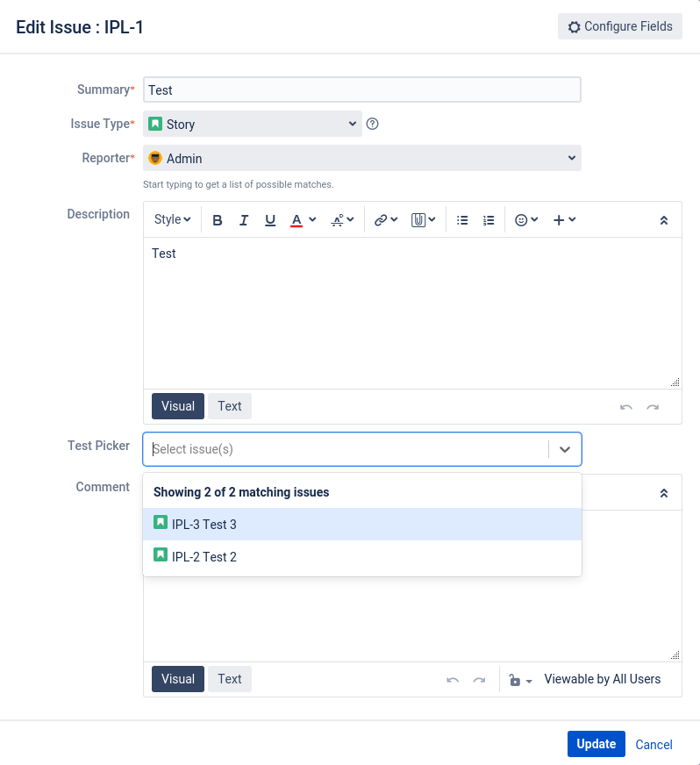Click the 'Start typing to get a list' hint
Viewport: 700px width, 765px height.
click(238, 184)
